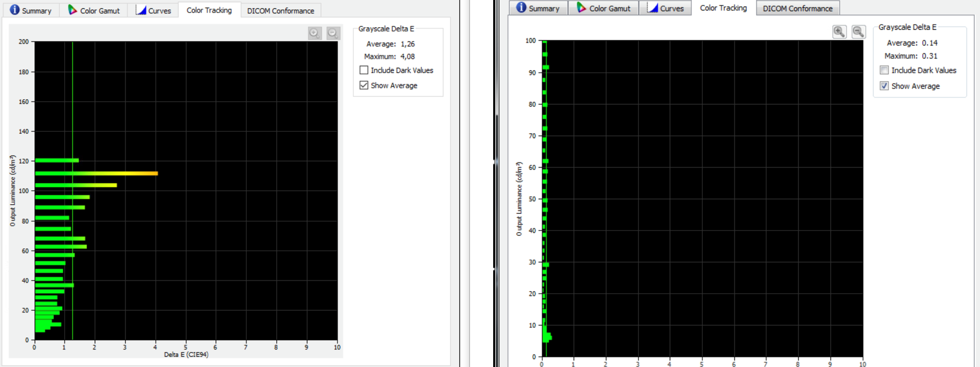This screenshot has width=980, height=367.
Task: Click the disabled zoom out icon in left panel
Action: click(x=332, y=33)
